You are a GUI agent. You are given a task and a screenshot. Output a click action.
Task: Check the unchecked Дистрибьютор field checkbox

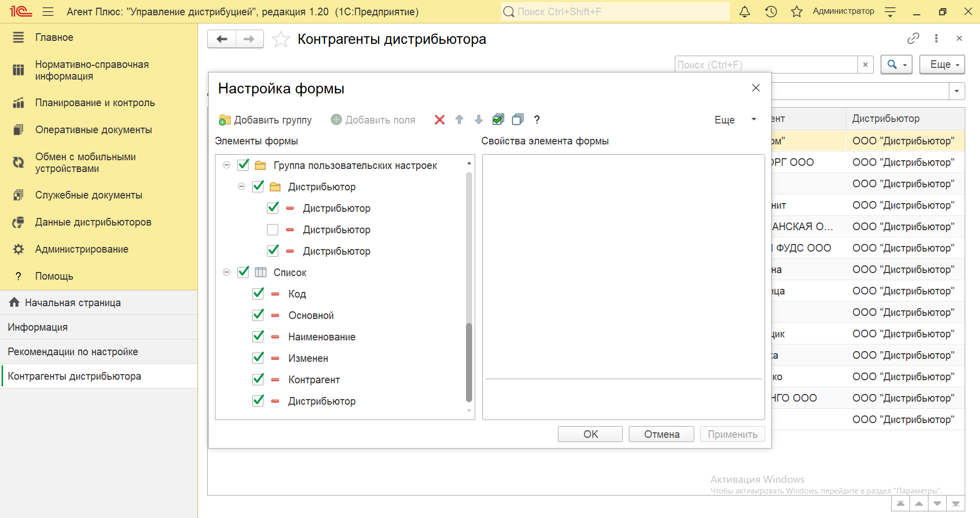point(273,230)
